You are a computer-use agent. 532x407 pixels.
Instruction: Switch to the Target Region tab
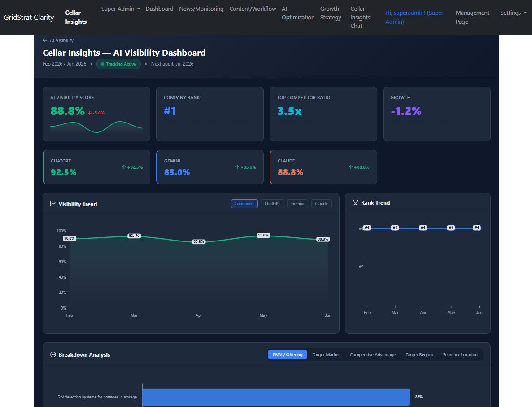coord(419,355)
